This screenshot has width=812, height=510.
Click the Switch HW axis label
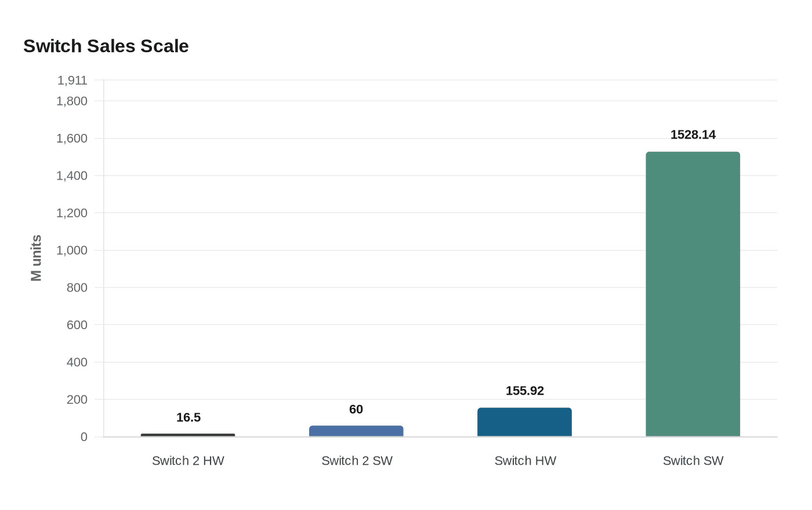[x=525, y=461]
